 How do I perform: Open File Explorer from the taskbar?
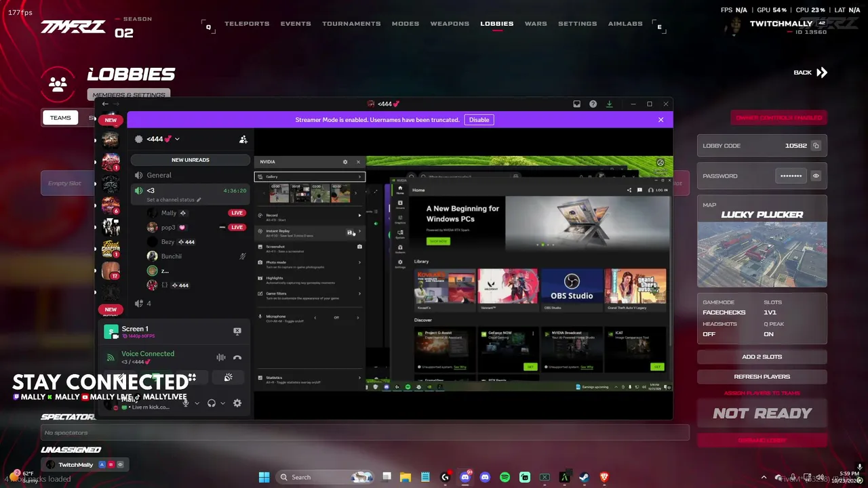click(406, 477)
